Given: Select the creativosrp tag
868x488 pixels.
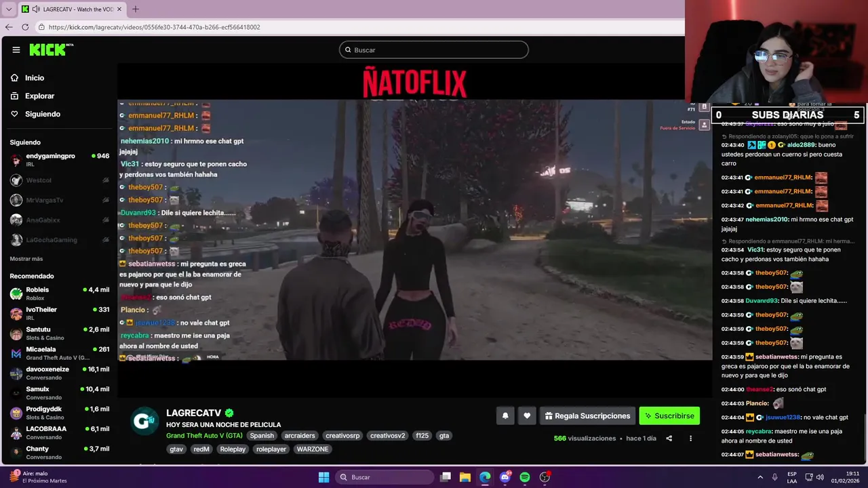Looking at the screenshot, I should click(x=342, y=436).
